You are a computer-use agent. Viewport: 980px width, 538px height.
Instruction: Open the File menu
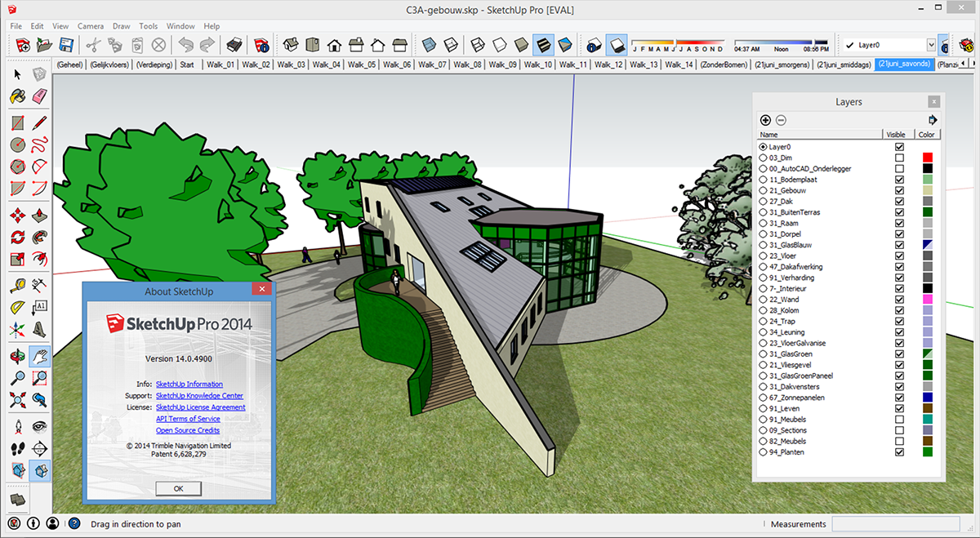16,26
